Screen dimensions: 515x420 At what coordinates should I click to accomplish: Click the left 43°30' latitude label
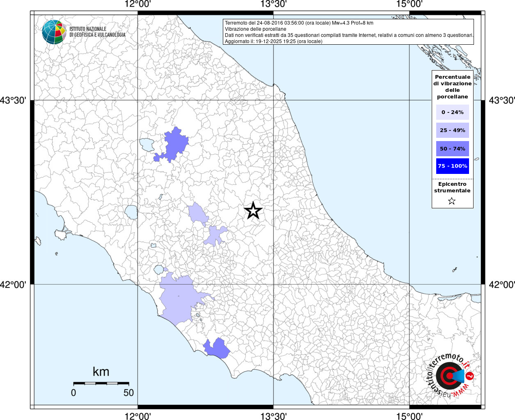13,100
